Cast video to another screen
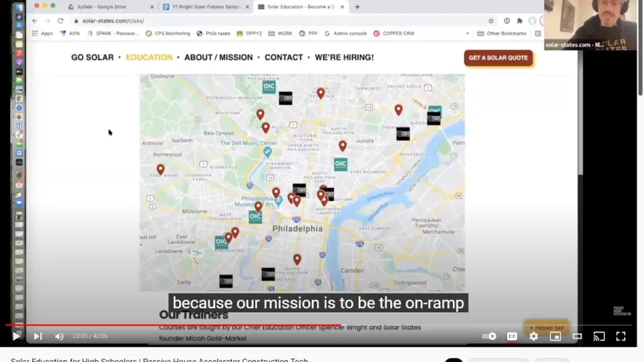 coord(599,336)
